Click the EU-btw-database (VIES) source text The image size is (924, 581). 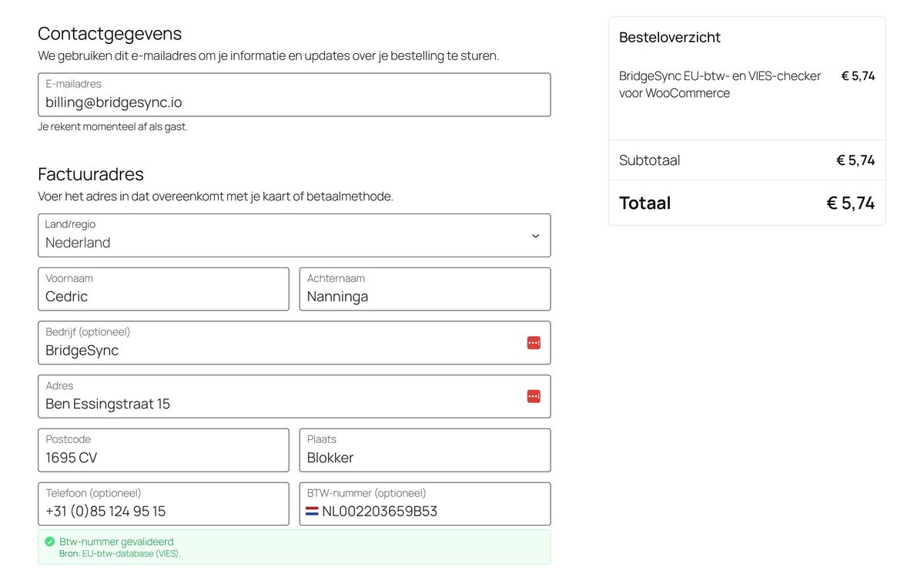coord(131,553)
